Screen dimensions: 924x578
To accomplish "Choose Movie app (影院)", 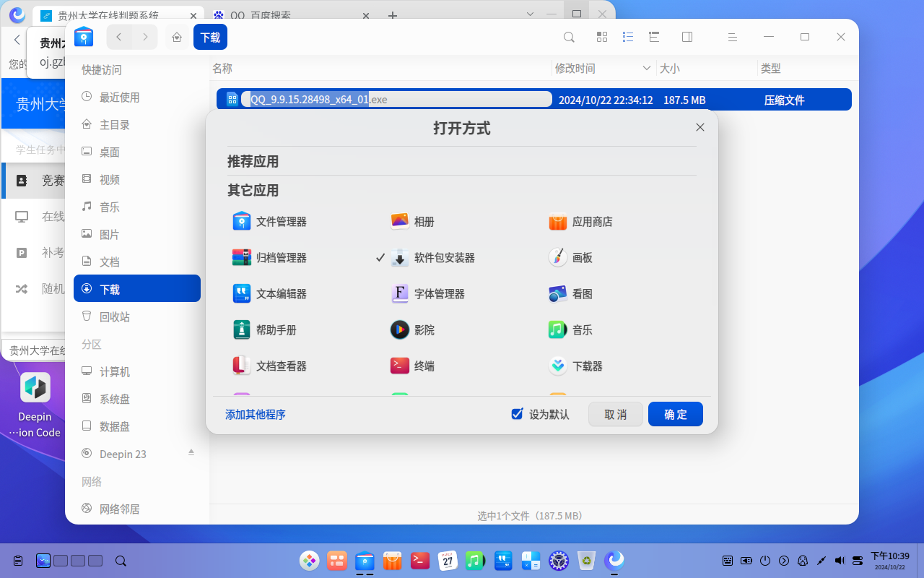I will pyautogui.click(x=413, y=330).
